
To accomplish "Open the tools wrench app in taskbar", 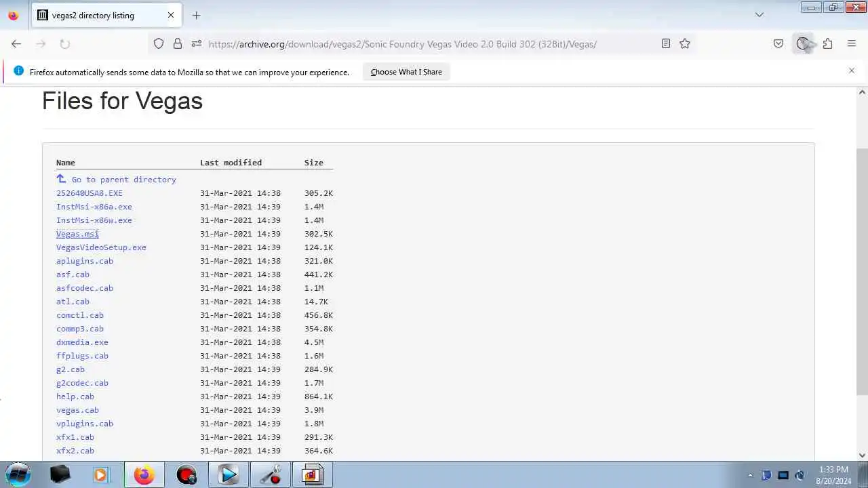I will pos(271,474).
